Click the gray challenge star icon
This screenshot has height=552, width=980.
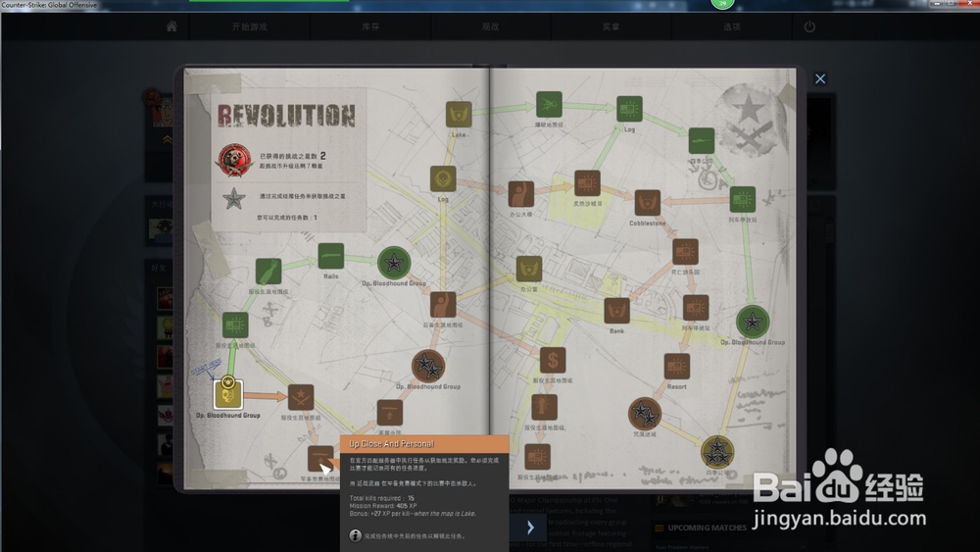(234, 199)
